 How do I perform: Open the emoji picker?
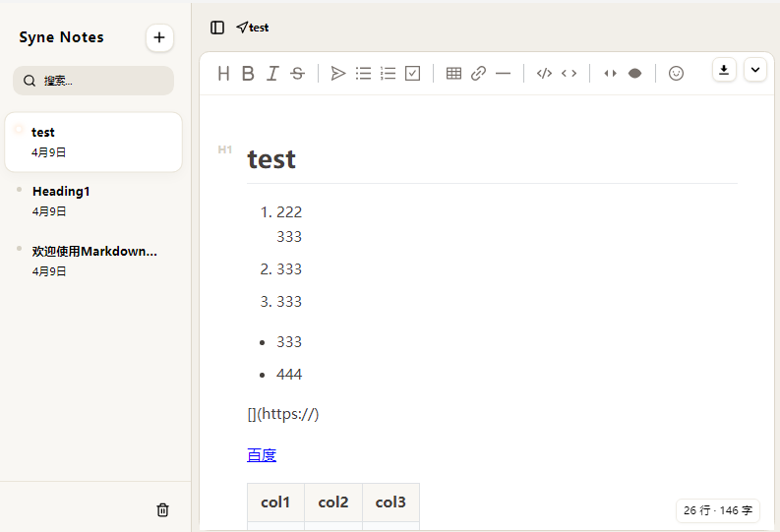(x=676, y=73)
